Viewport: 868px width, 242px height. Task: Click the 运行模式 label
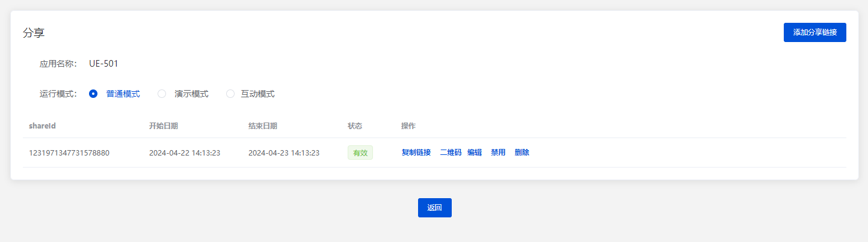pos(58,94)
